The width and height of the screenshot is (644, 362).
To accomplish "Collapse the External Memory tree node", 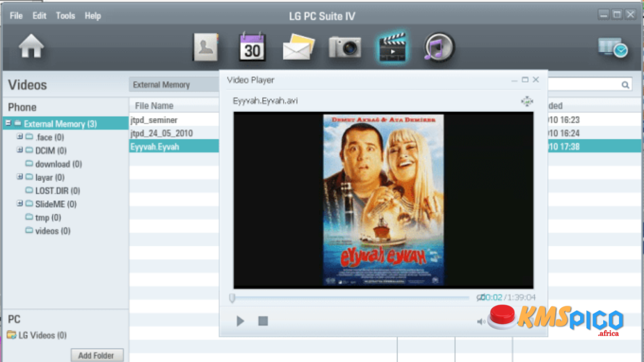I will pyautogui.click(x=9, y=123).
